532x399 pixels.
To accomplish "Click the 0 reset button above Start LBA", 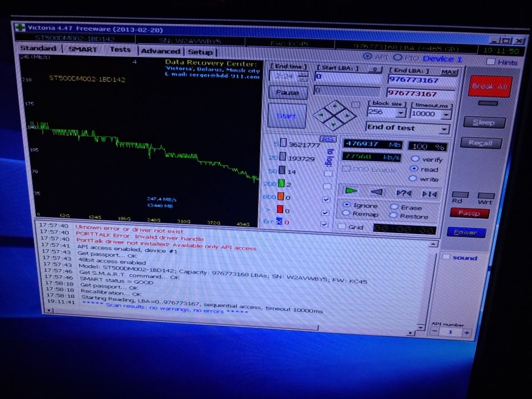I will (375, 70).
